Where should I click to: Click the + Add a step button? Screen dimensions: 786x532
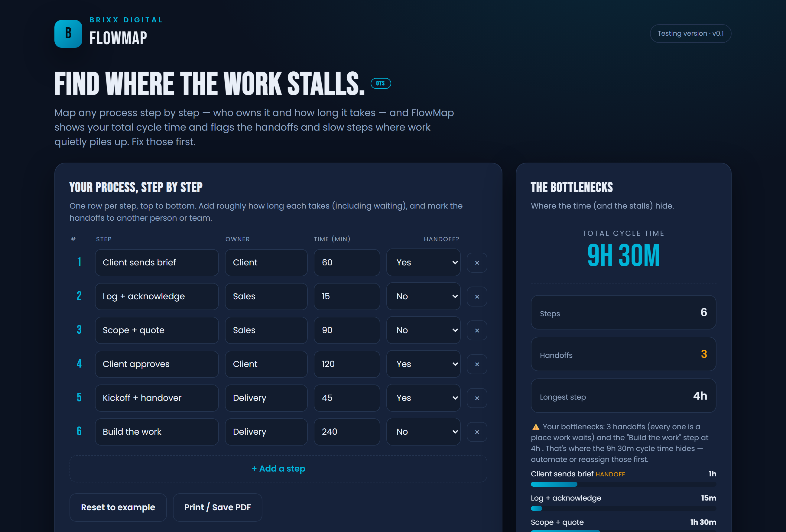(x=278, y=469)
